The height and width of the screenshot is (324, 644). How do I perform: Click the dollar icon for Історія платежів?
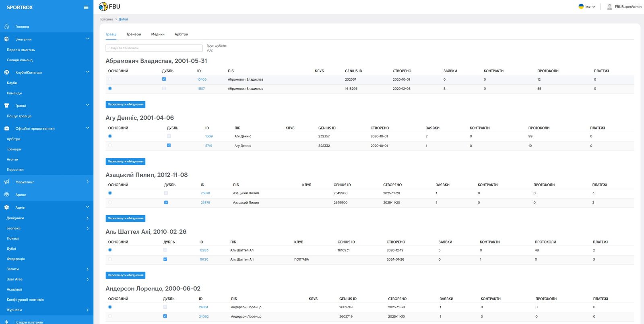[6, 322]
